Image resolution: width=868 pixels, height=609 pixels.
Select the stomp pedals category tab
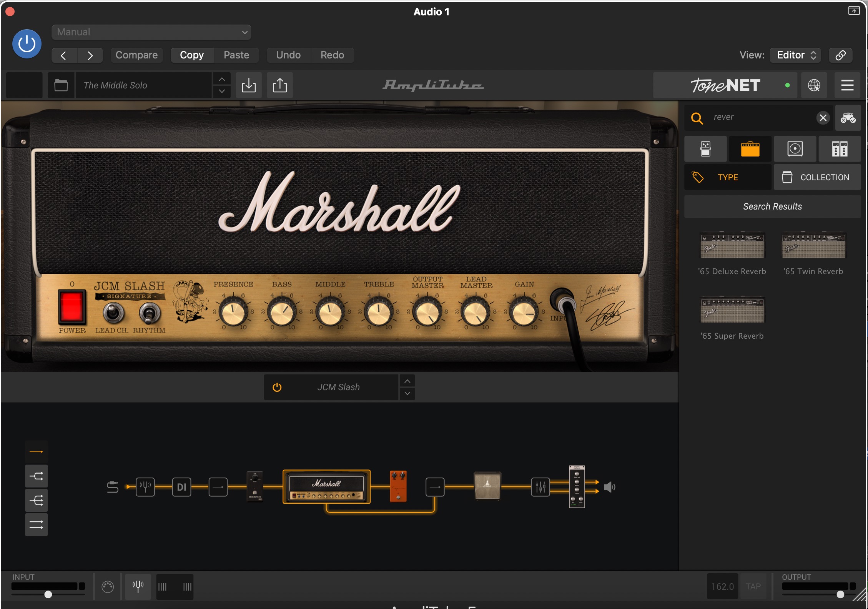[x=705, y=149]
